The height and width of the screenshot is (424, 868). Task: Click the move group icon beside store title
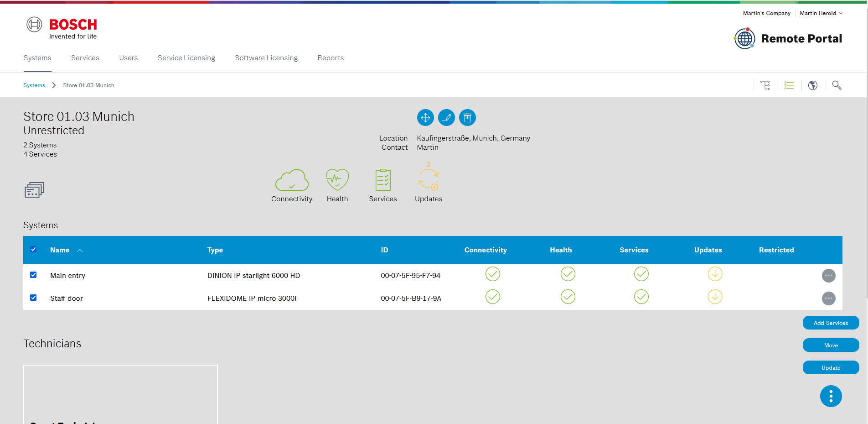point(425,118)
